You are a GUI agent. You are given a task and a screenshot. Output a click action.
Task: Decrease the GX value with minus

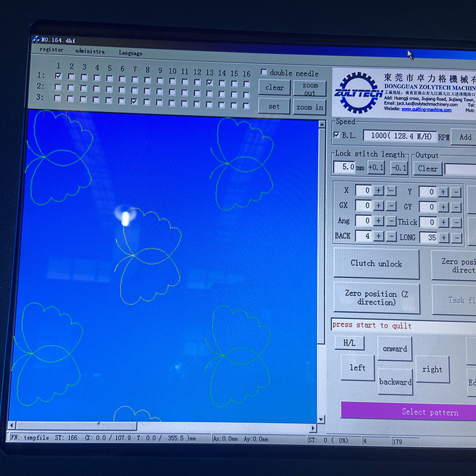pyautogui.click(x=392, y=206)
